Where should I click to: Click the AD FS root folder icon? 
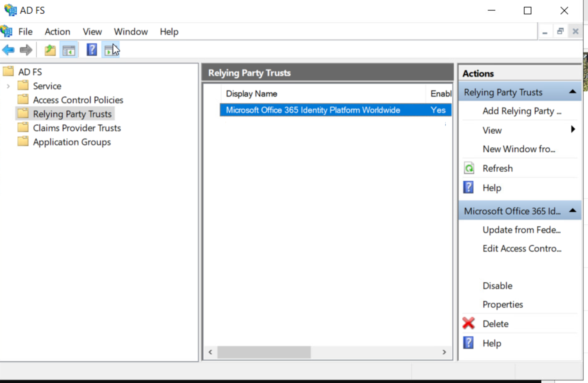tap(8, 71)
